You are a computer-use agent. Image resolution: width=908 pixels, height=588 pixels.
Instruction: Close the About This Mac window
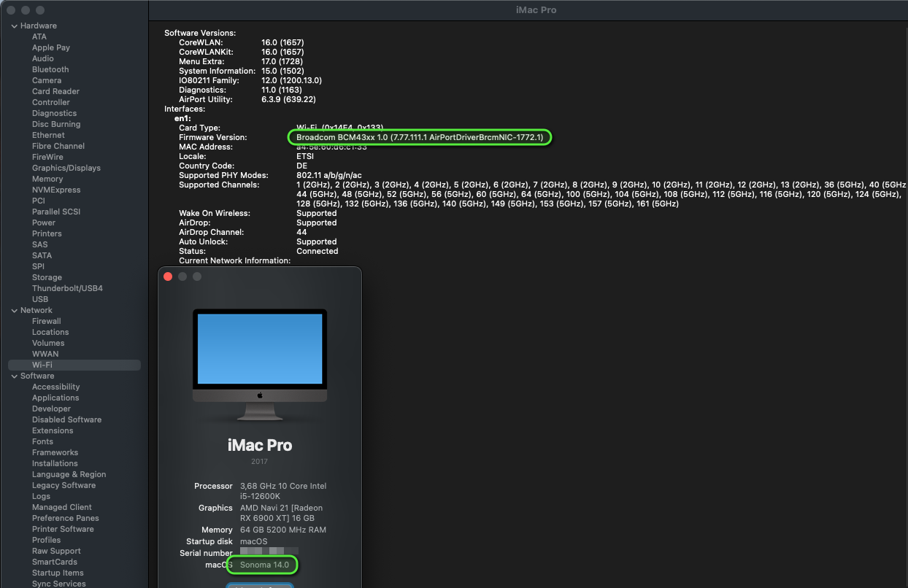[x=168, y=276]
